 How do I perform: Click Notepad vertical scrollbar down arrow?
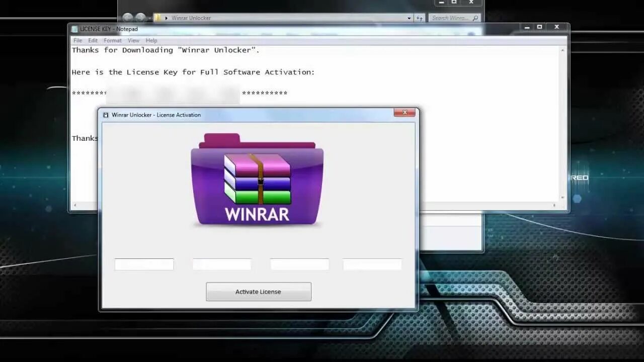[562, 198]
